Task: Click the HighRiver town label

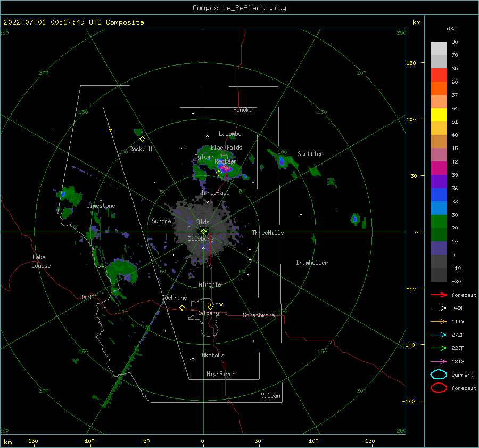Action: tap(221, 374)
